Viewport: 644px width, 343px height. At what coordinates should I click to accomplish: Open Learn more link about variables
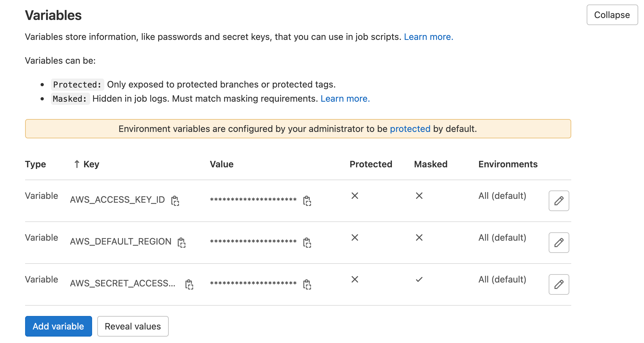click(428, 37)
